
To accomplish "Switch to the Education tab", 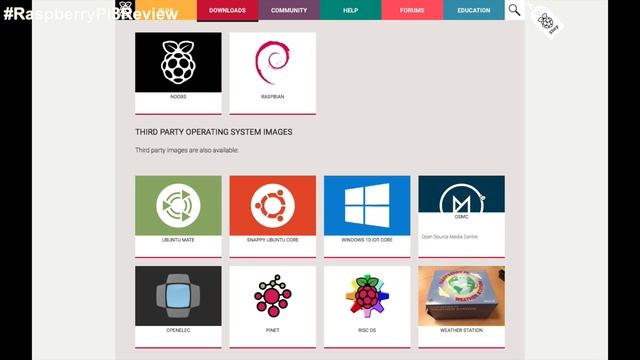I will tap(474, 10).
